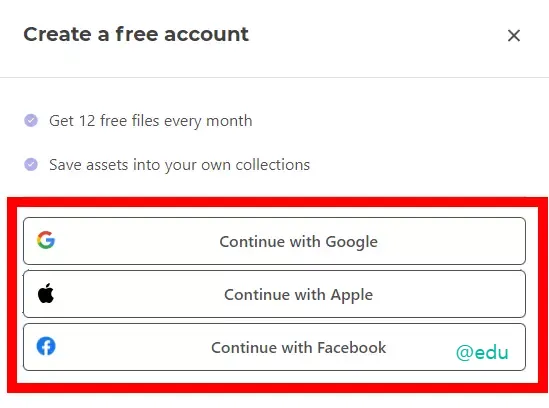
Task: Click the red highlight border's top edge
Action: click(278, 202)
